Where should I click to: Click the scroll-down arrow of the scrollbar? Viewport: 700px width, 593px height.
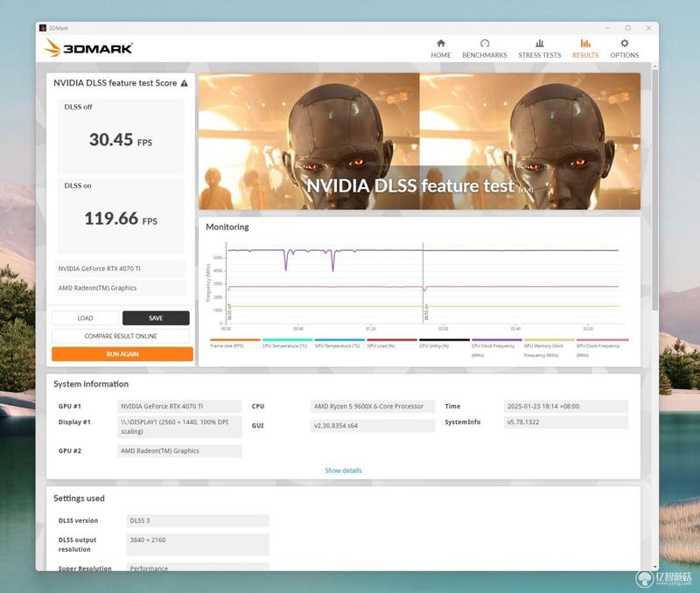click(x=654, y=567)
